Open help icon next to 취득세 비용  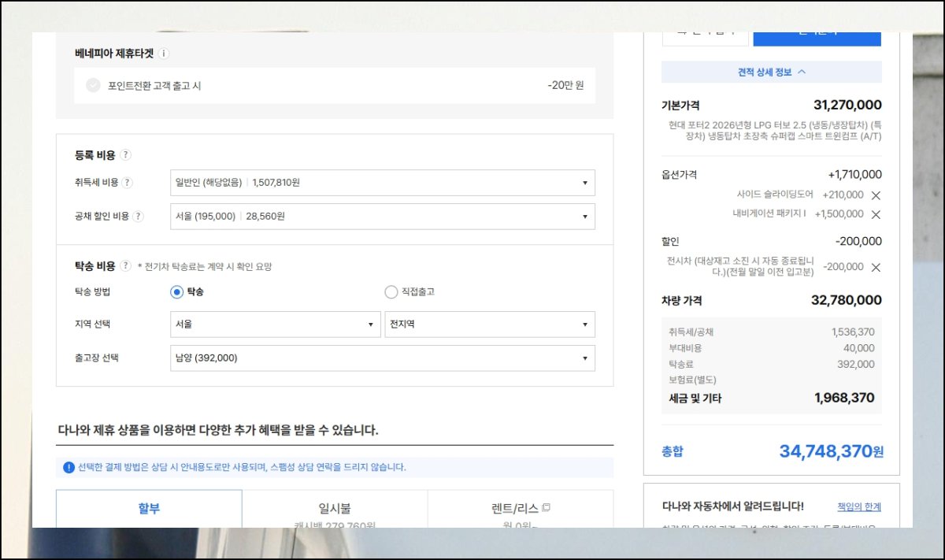pos(128,183)
